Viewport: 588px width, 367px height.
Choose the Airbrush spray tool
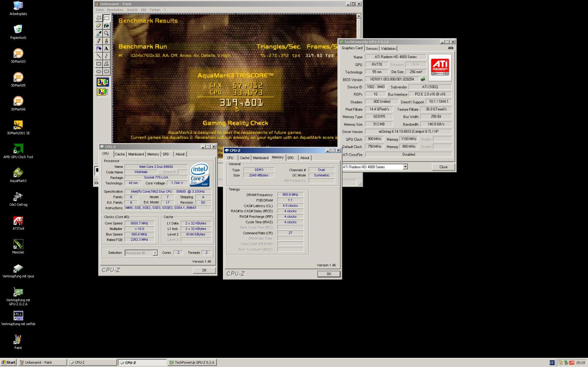99,48
